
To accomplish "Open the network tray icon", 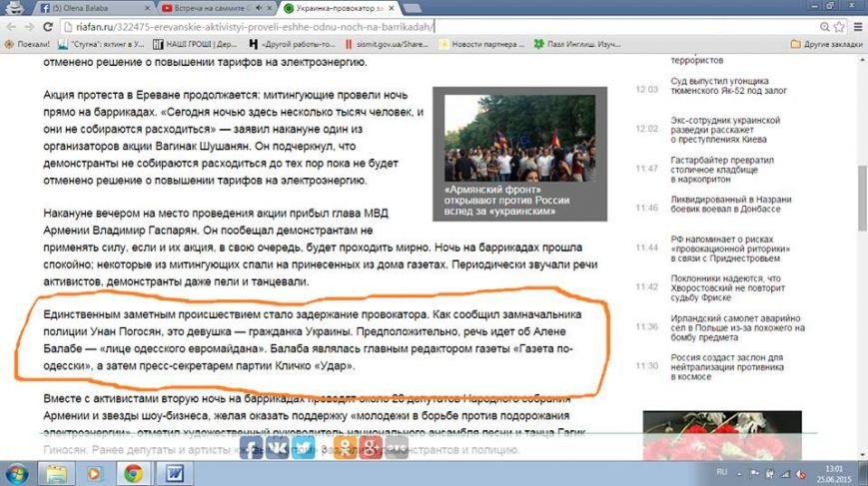I will [785, 474].
